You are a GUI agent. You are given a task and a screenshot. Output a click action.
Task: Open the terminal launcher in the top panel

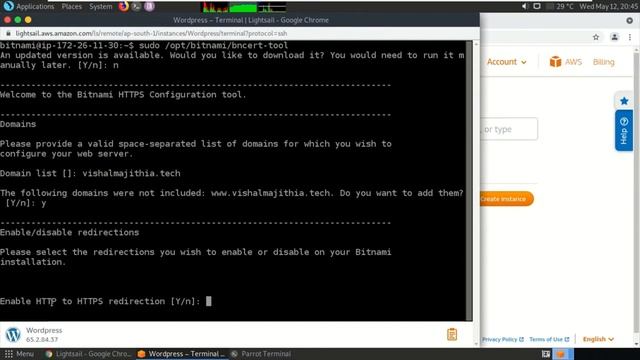(x=136, y=6)
